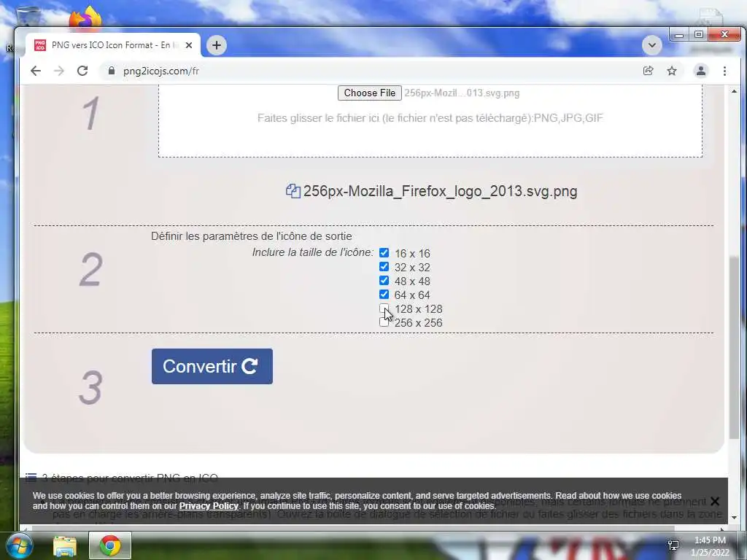Open the tab search dropdown arrow
The image size is (747, 560).
click(652, 45)
